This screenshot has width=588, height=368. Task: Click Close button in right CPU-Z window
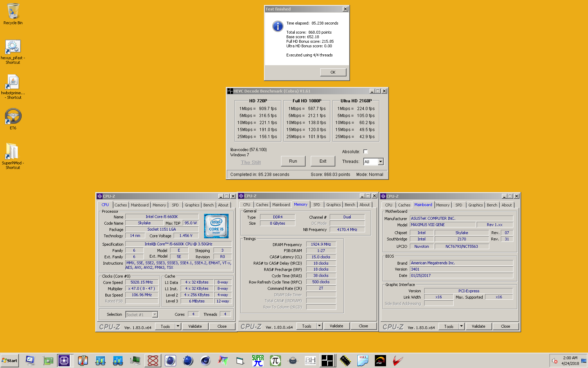tap(505, 326)
